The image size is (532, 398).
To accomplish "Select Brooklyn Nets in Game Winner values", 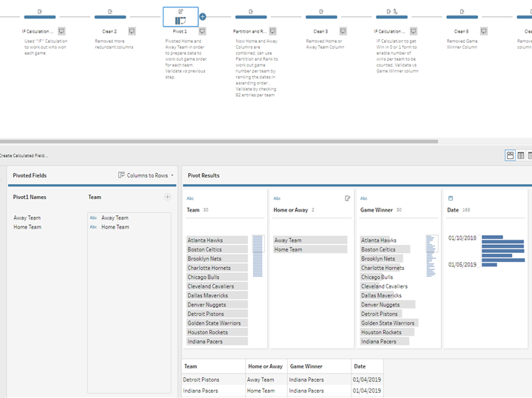I will [x=382, y=258].
